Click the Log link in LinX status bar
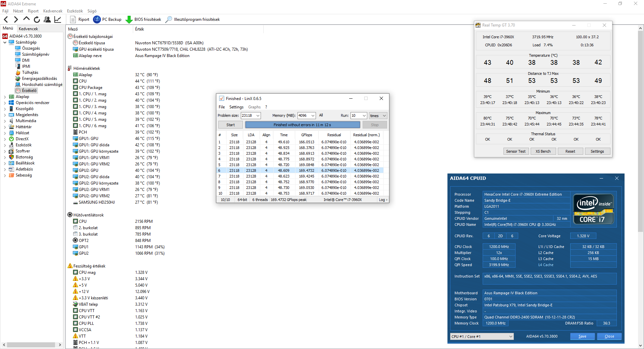This screenshot has width=644, height=349. click(383, 200)
